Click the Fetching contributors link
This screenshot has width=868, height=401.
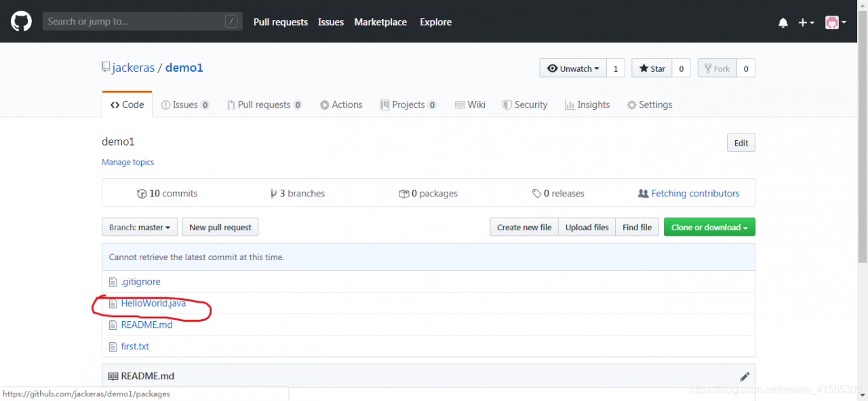(x=689, y=193)
